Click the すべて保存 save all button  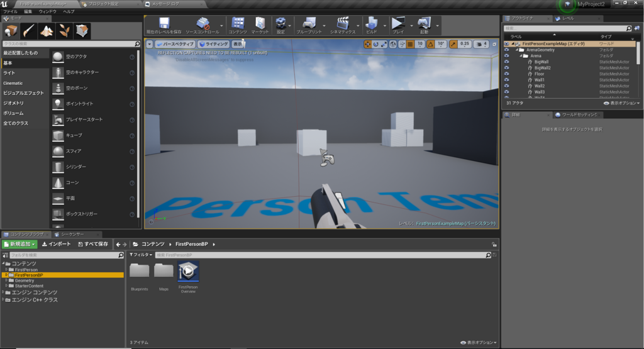point(93,244)
